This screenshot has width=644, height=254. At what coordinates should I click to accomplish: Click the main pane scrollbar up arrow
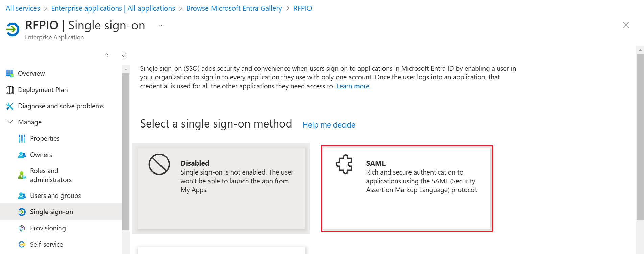(640, 50)
